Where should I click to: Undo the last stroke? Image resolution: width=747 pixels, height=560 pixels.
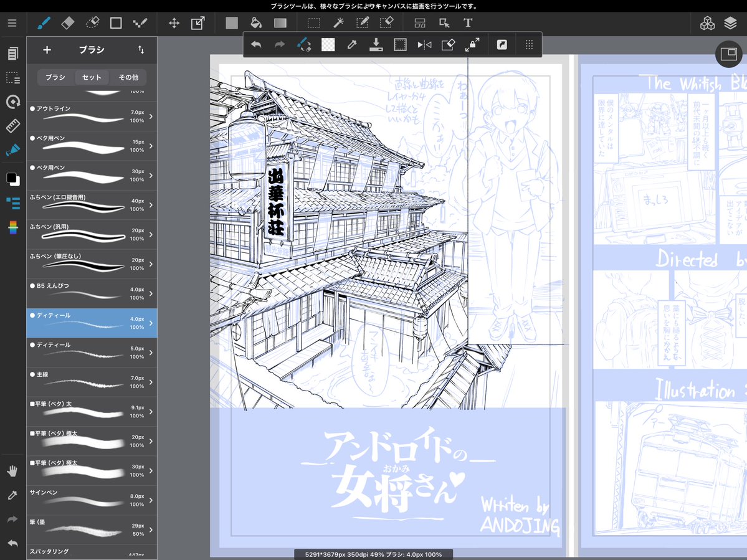tap(256, 44)
